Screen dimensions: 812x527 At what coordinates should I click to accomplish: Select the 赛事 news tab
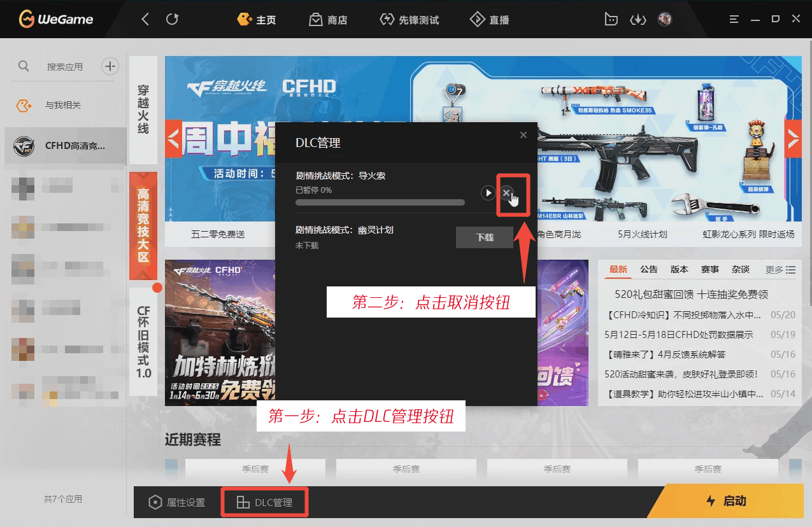[x=710, y=269]
